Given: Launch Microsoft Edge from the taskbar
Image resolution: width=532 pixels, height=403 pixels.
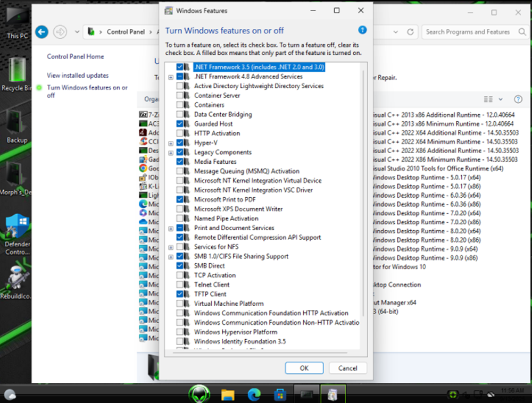Looking at the screenshot, I should point(254,394).
